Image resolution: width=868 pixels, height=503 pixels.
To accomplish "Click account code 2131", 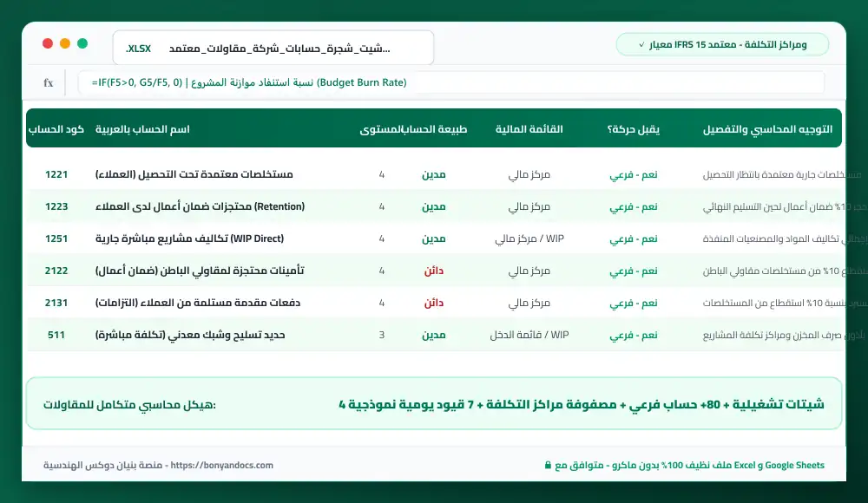I will click(56, 303).
